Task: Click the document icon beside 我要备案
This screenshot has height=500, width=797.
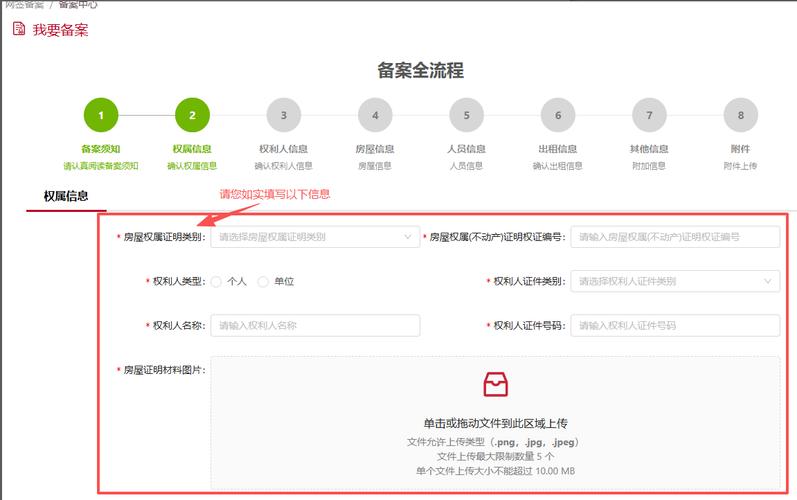Action: coord(19,29)
